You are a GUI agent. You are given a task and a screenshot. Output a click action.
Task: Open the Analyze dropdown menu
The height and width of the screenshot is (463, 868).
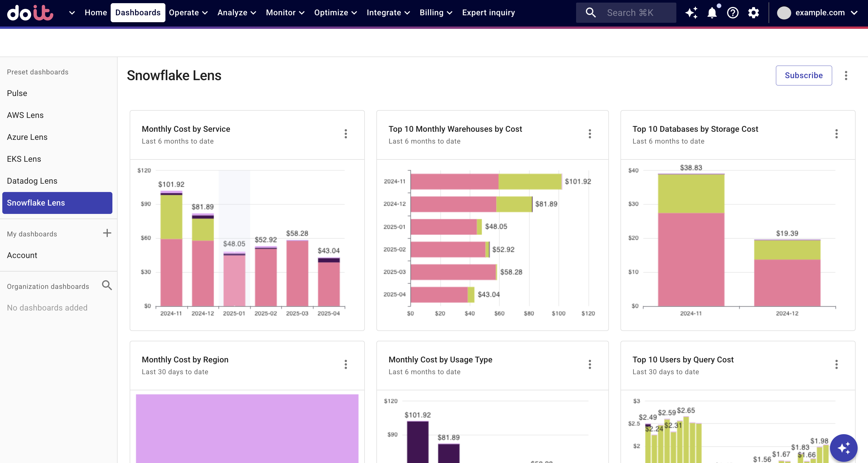237,13
